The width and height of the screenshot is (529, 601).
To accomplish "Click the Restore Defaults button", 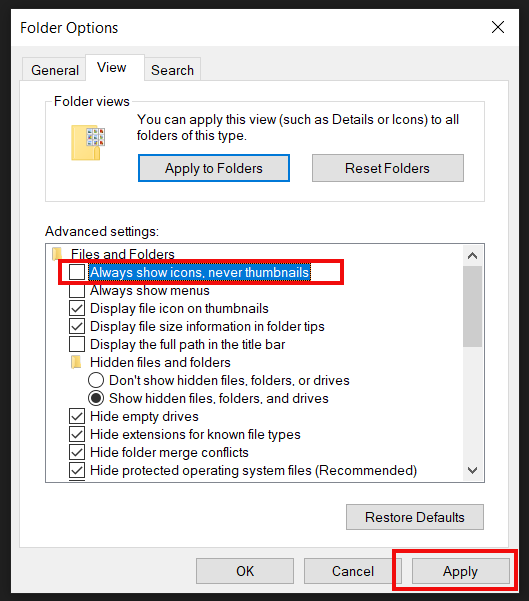I will 415,517.
